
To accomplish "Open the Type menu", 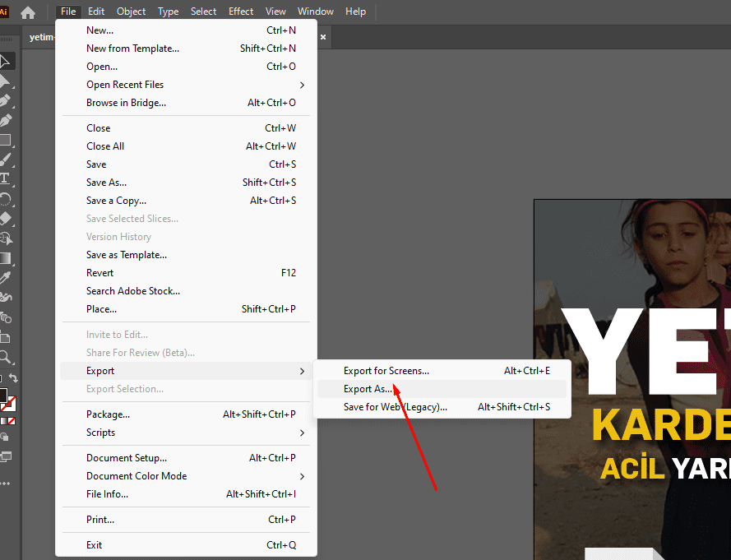I will [x=169, y=12].
